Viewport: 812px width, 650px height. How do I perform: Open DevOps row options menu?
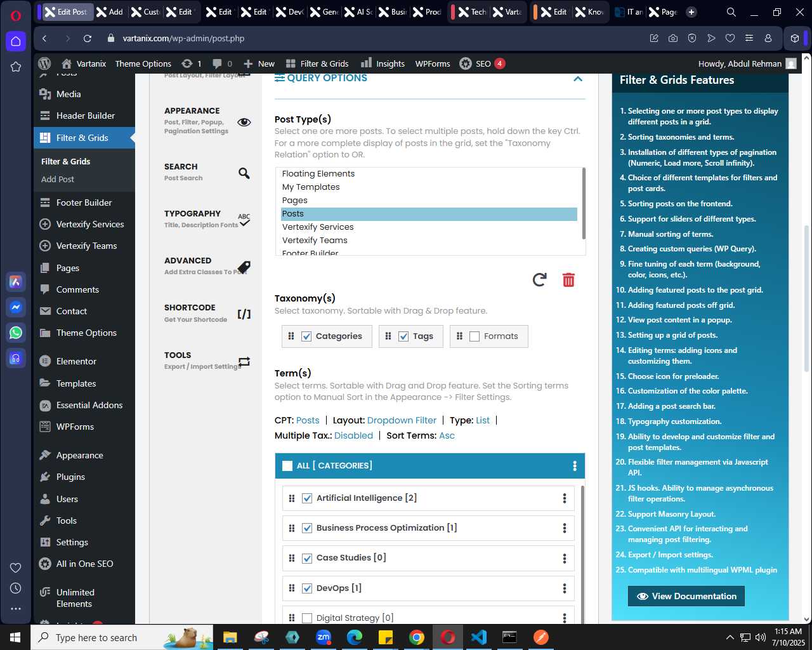point(564,588)
